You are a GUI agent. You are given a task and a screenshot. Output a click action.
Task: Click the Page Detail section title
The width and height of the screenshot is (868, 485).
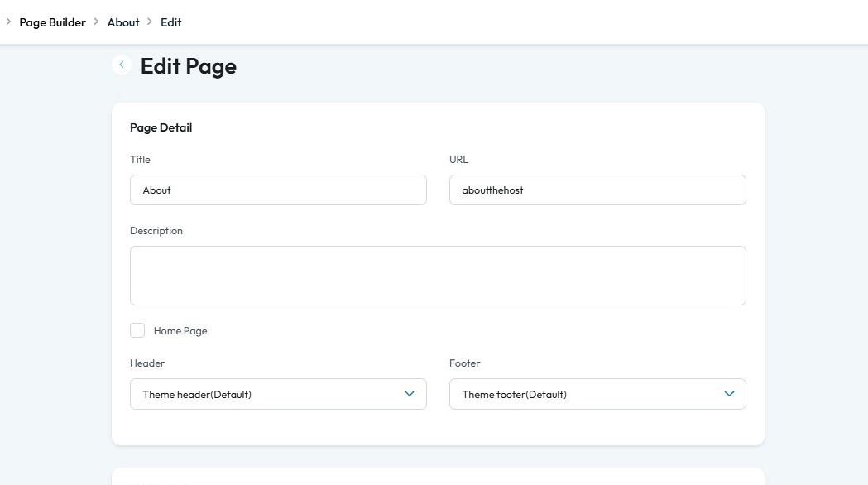(161, 127)
